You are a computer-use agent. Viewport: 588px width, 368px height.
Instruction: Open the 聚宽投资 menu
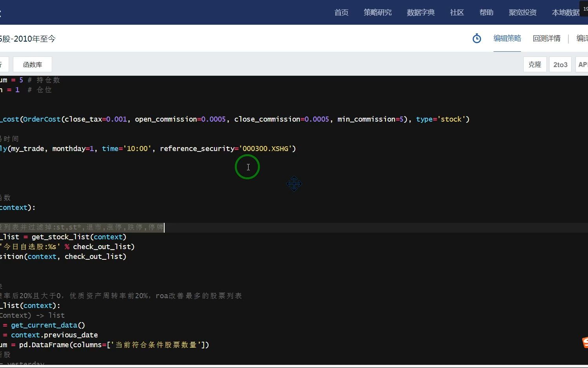click(x=523, y=13)
